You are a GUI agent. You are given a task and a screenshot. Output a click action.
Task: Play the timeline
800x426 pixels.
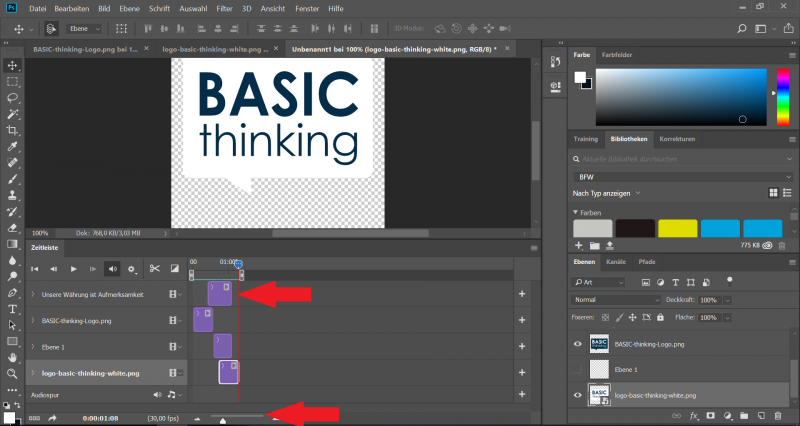[73, 269]
